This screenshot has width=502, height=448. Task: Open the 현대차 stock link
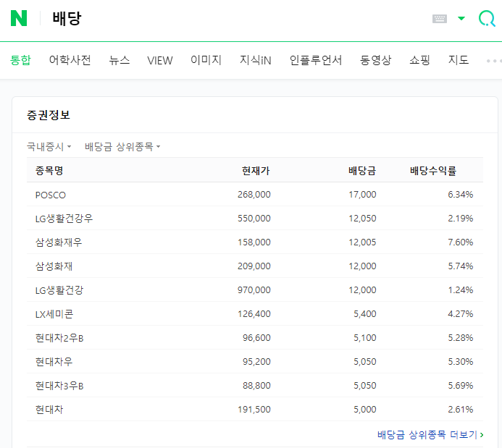49,410
